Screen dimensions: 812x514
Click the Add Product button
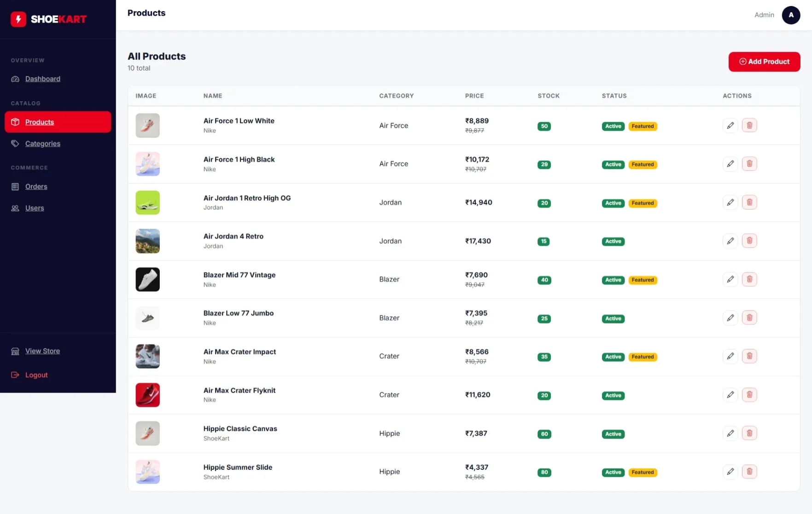pos(764,61)
